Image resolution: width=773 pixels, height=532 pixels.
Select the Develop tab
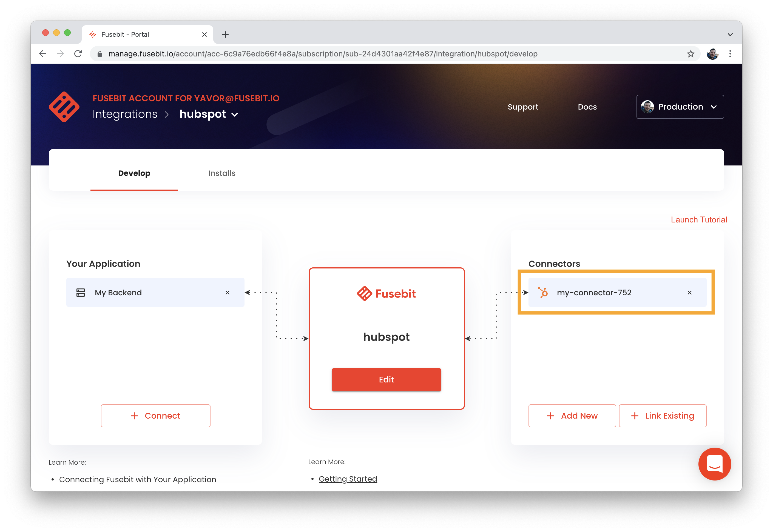(134, 173)
